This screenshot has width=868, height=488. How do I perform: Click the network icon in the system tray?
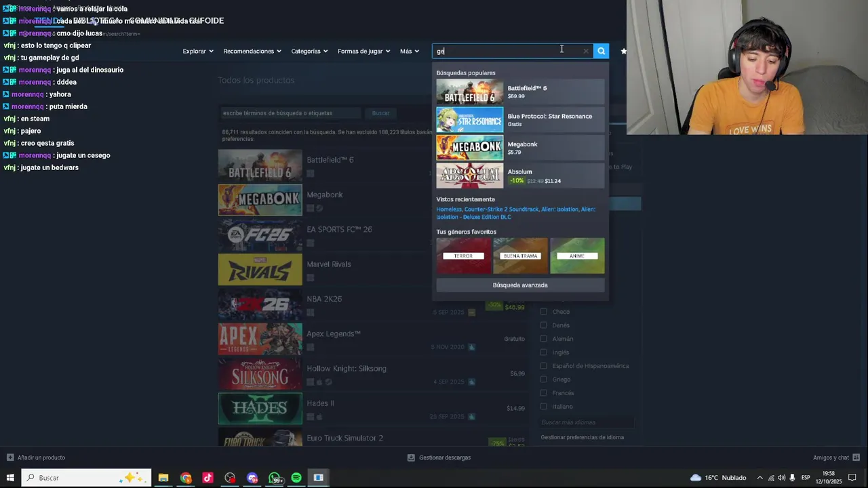771,478
